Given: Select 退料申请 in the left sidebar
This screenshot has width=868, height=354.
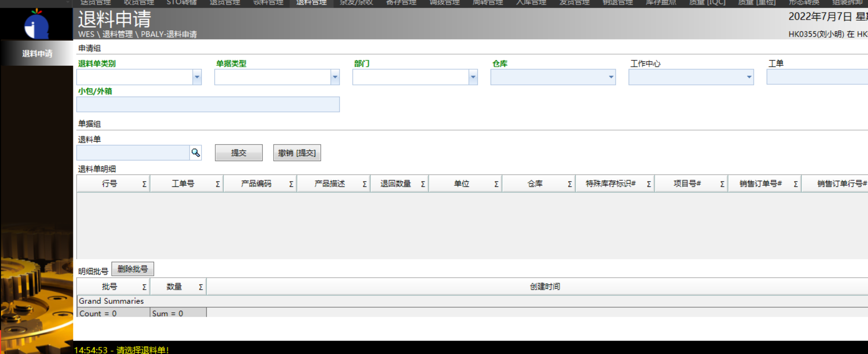Looking at the screenshot, I should pyautogui.click(x=37, y=53).
